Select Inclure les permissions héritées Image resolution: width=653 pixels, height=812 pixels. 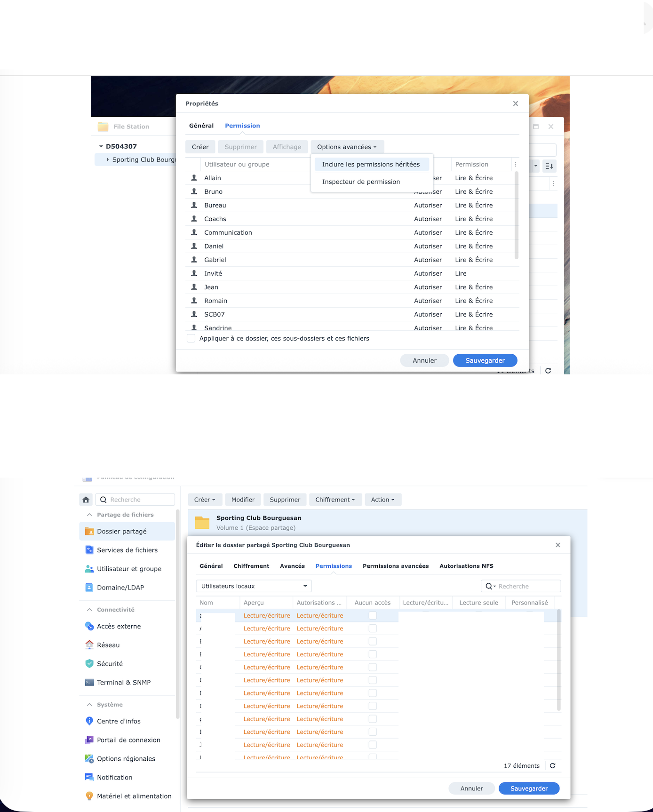pos(372,164)
